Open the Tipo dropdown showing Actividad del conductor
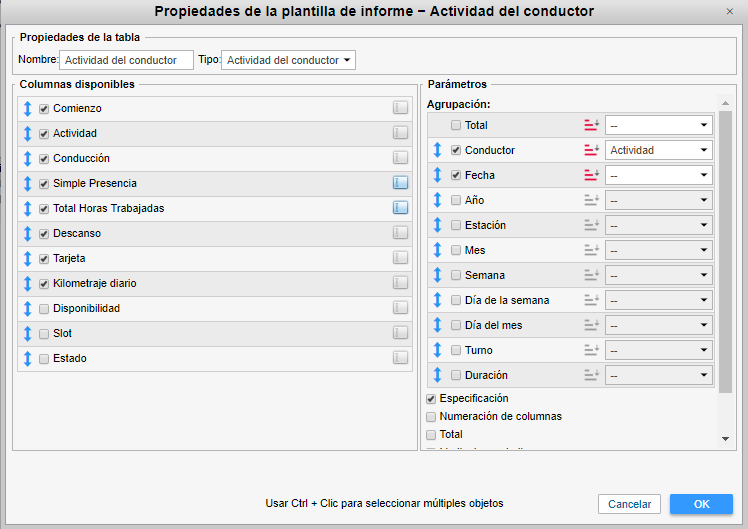 (288, 60)
